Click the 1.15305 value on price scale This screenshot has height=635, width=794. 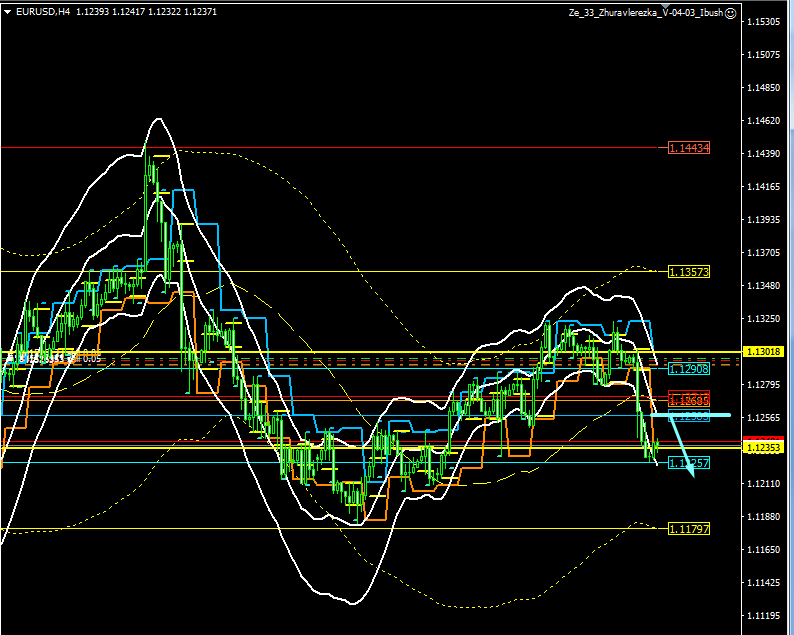pos(764,22)
